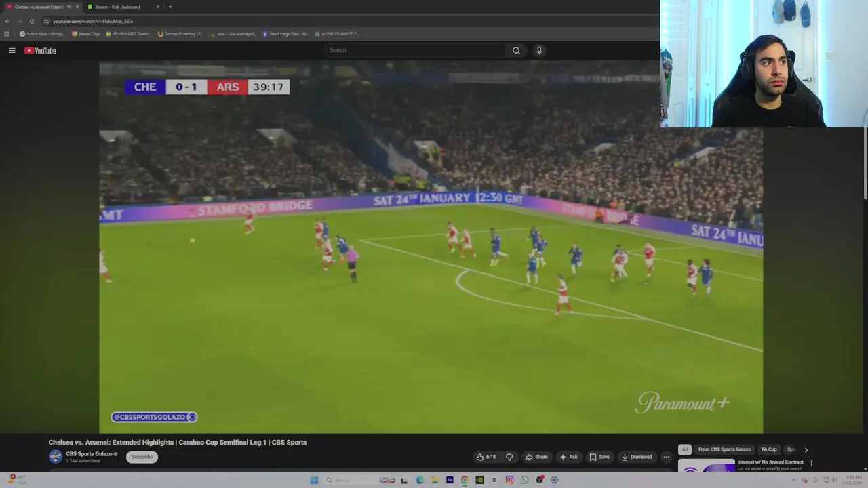Screen dimensions: 868x488
Task: Click the youtube.com address bar URL
Action: click(93, 21)
